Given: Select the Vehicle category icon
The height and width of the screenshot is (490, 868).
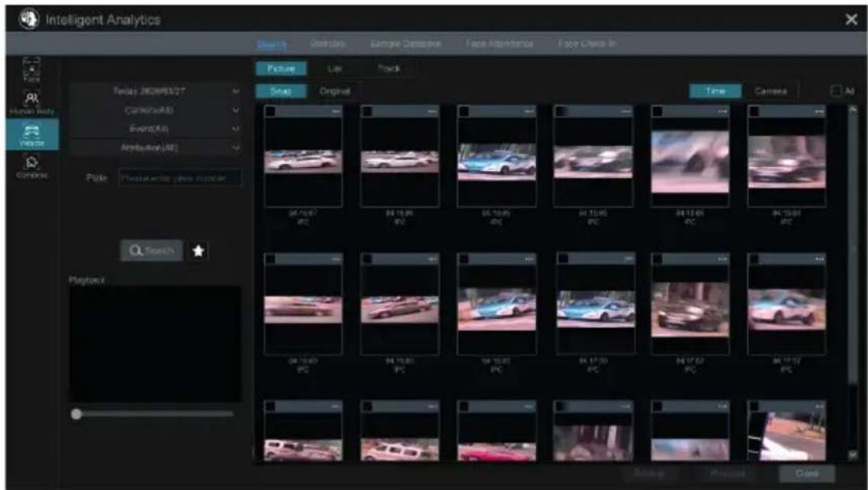Looking at the screenshot, I should click(x=32, y=134).
